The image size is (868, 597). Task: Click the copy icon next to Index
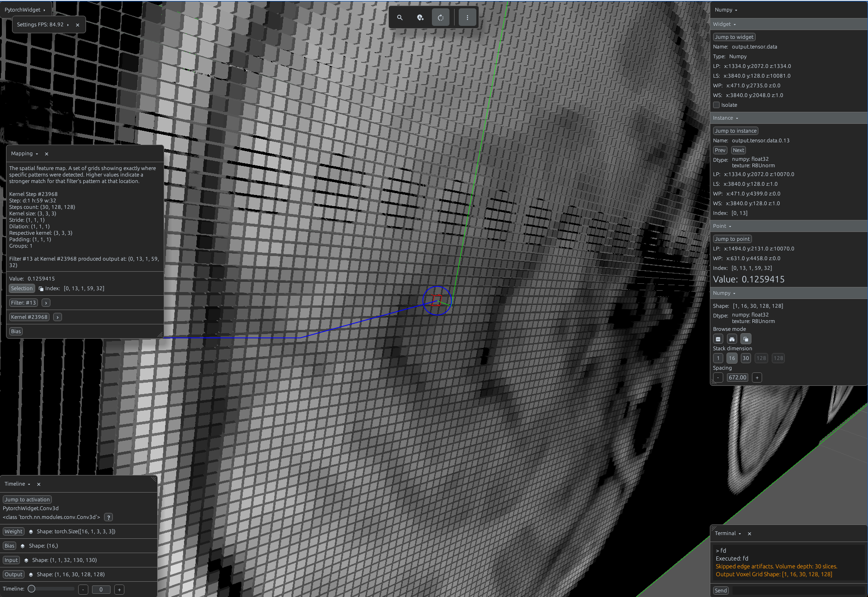(x=41, y=289)
